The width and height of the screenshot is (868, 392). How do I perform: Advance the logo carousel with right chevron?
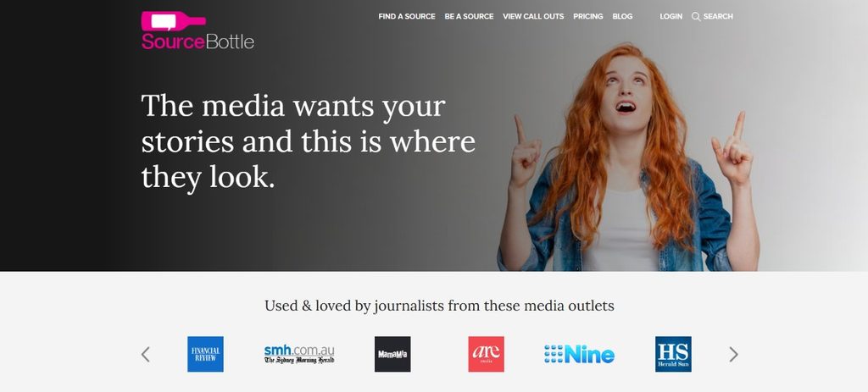pos(733,355)
